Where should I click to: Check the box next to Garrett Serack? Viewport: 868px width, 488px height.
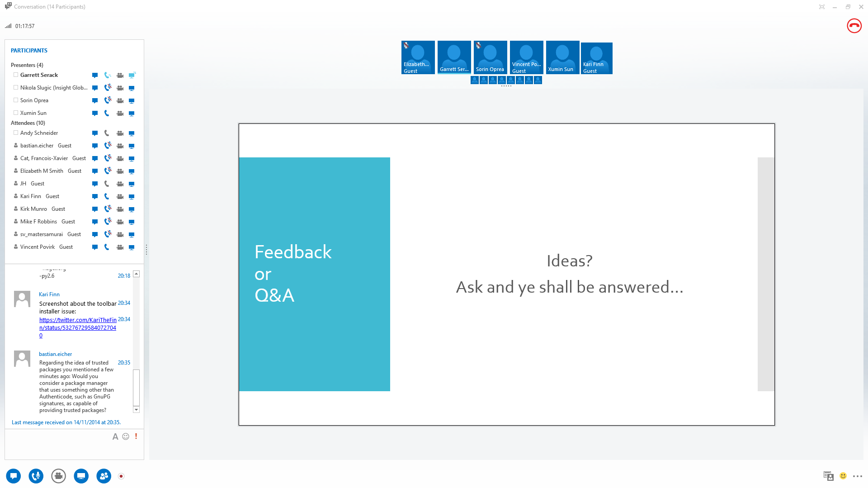16,75
